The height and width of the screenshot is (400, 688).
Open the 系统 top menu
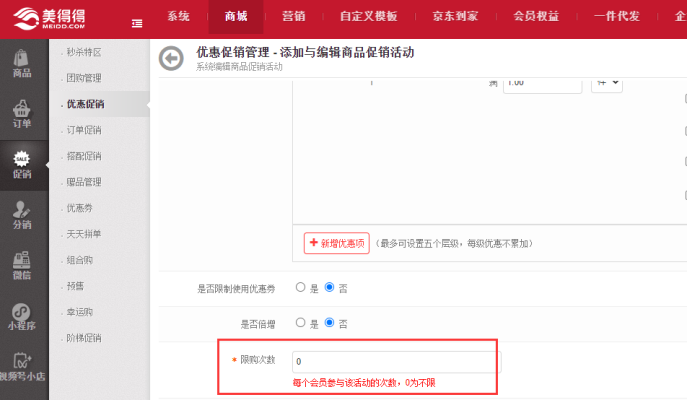178,17
